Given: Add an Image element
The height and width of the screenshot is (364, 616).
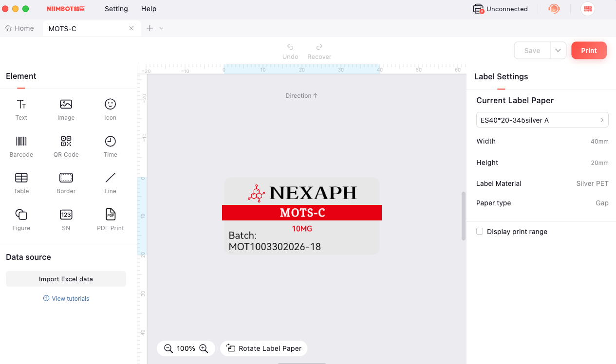Looking at the screenshot, I should 66,109.
